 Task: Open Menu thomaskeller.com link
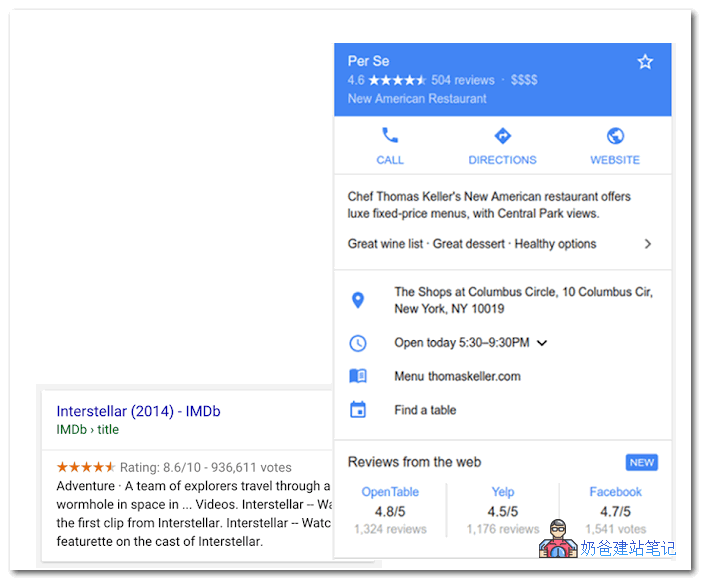click(457, 376)
